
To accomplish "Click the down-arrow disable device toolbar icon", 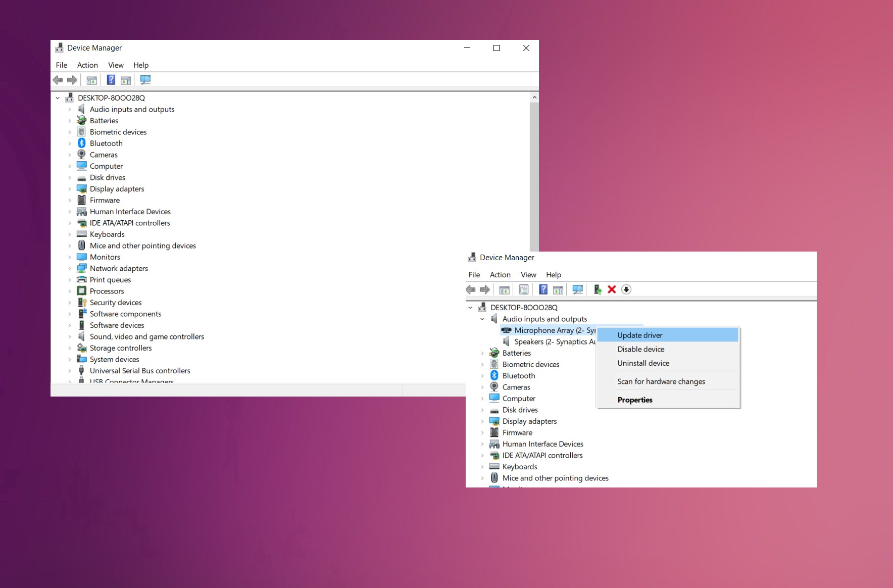I will [x=626, y=289].
